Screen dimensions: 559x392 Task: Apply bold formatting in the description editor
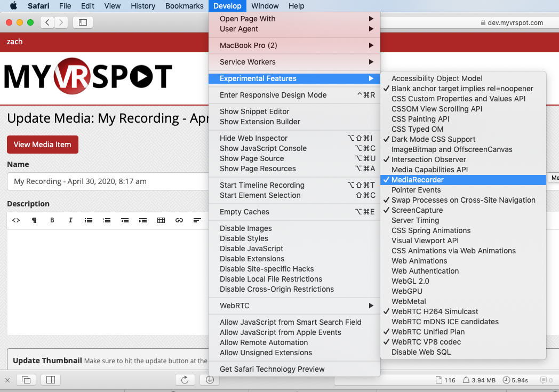coord(52,220)
